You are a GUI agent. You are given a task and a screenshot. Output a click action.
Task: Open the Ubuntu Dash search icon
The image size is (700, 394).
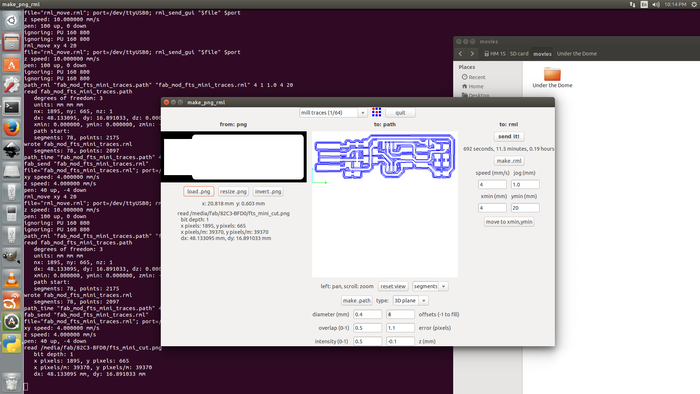pos(12,21)
